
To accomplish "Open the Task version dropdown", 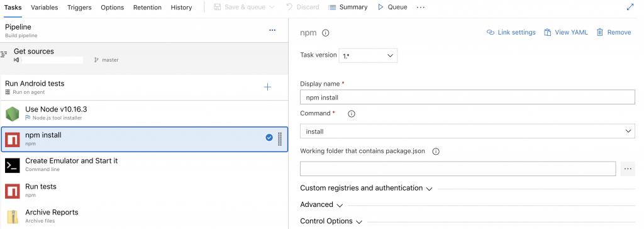I will (x=368, y=55).
